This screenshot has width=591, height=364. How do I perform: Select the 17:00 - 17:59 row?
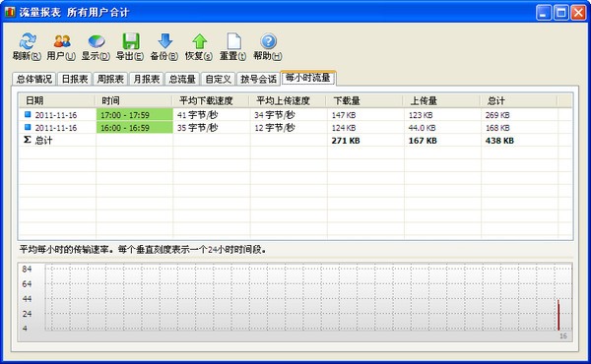[x=295, y=115]
